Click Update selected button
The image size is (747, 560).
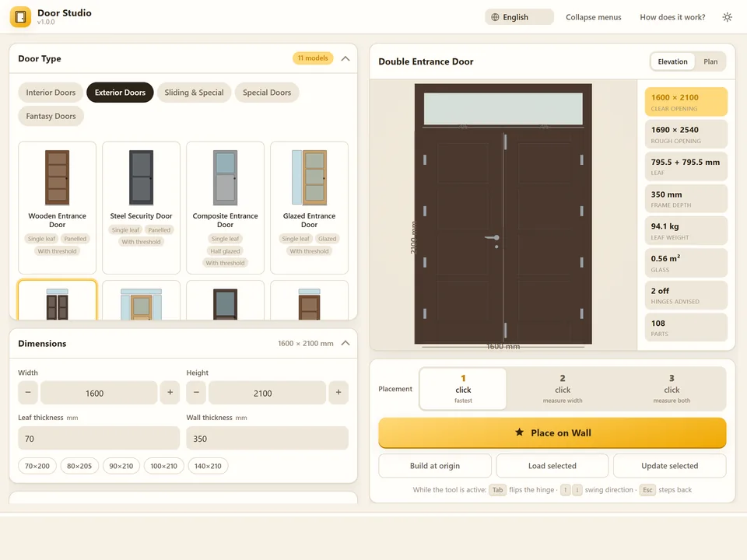[669, 466]
